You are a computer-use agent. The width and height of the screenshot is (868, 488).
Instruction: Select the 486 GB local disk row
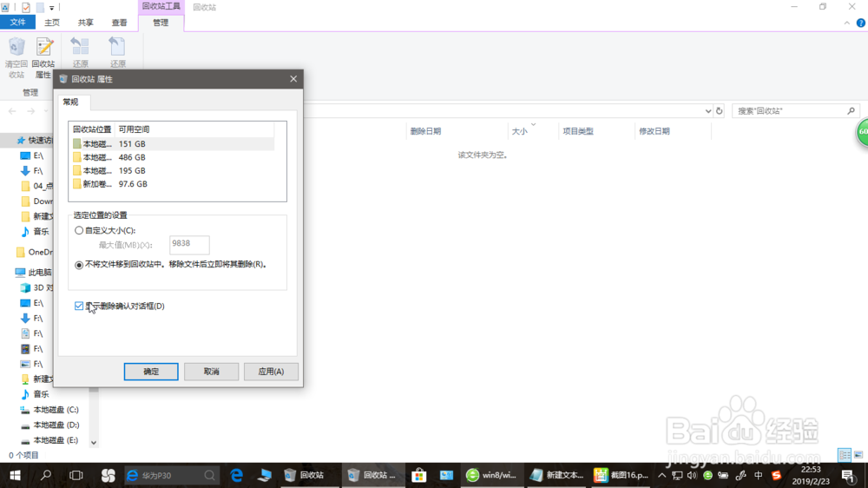tap(172, 157)
